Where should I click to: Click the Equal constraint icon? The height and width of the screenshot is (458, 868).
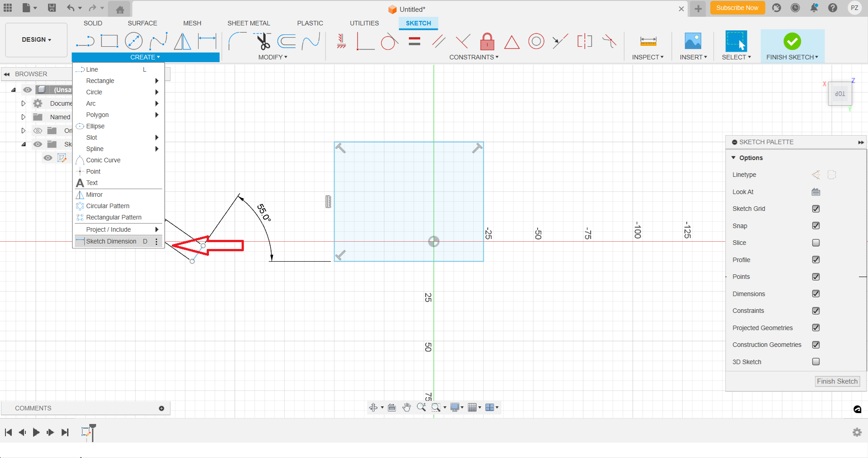pyautogui.click(x=414, y=42)
